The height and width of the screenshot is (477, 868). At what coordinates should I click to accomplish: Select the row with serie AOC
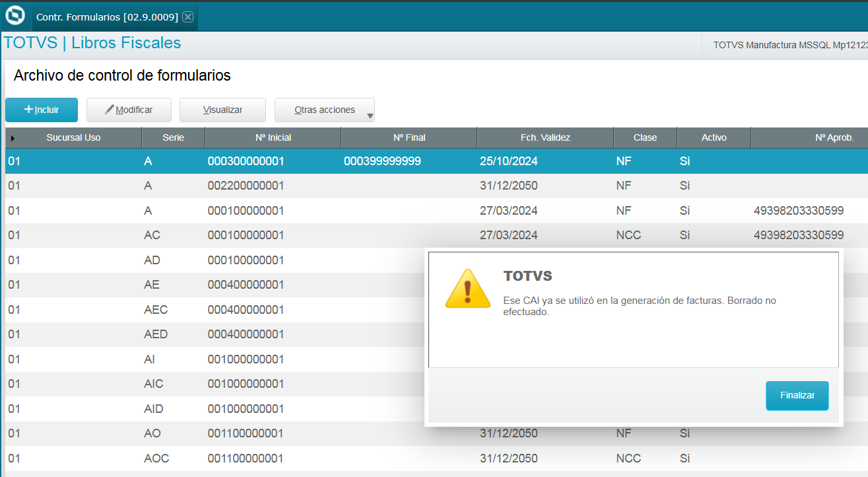tap(436, 459)
